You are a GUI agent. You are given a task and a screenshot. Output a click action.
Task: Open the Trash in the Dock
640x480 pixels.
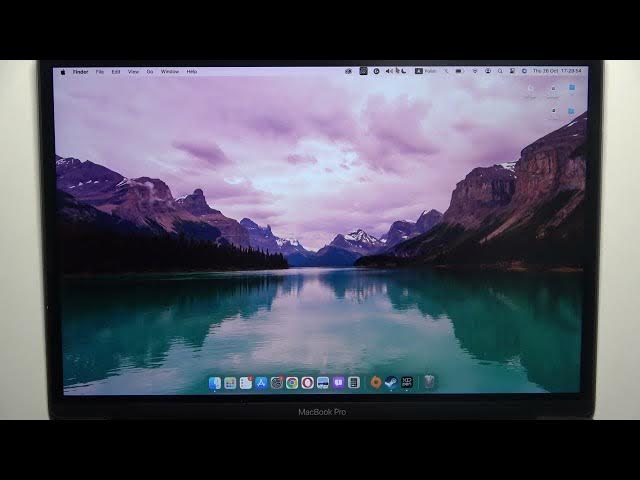click(429, 382)
